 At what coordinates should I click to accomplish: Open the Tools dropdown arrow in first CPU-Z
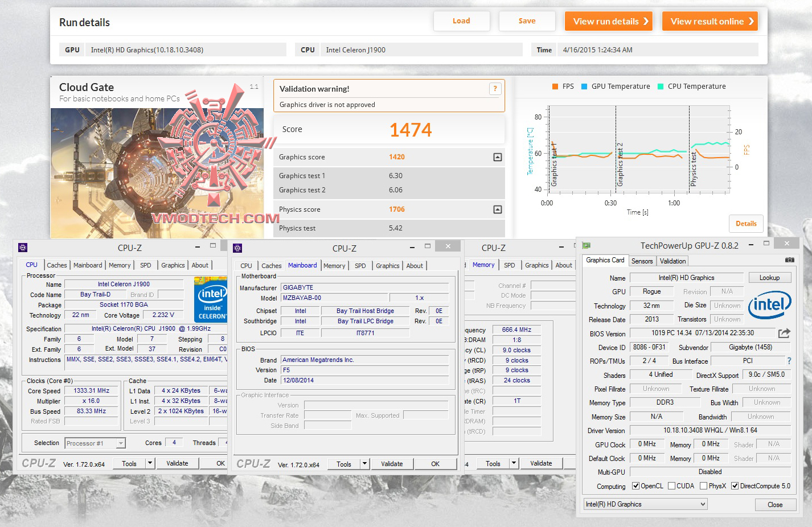pyautogui.click(x=150, y=463)
